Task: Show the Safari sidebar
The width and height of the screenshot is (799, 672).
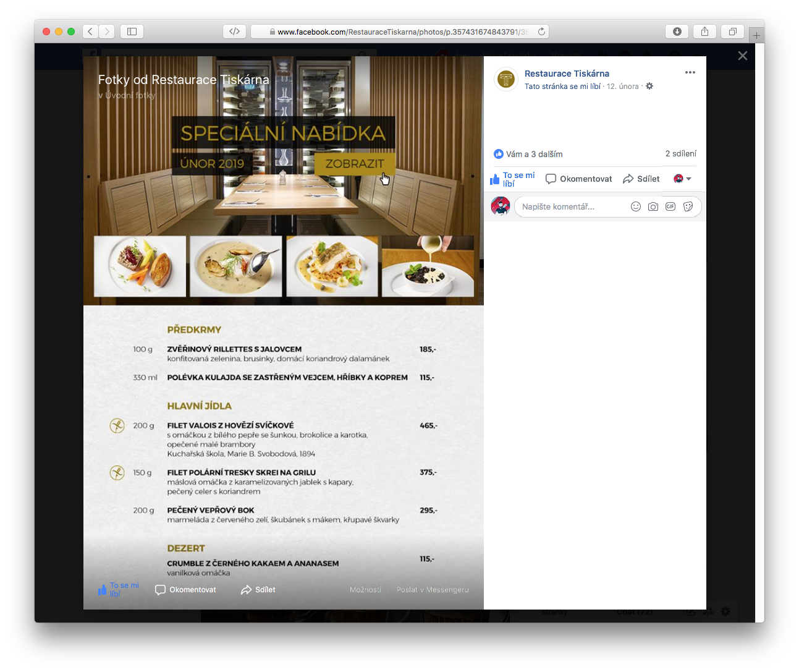Action: 132,32
